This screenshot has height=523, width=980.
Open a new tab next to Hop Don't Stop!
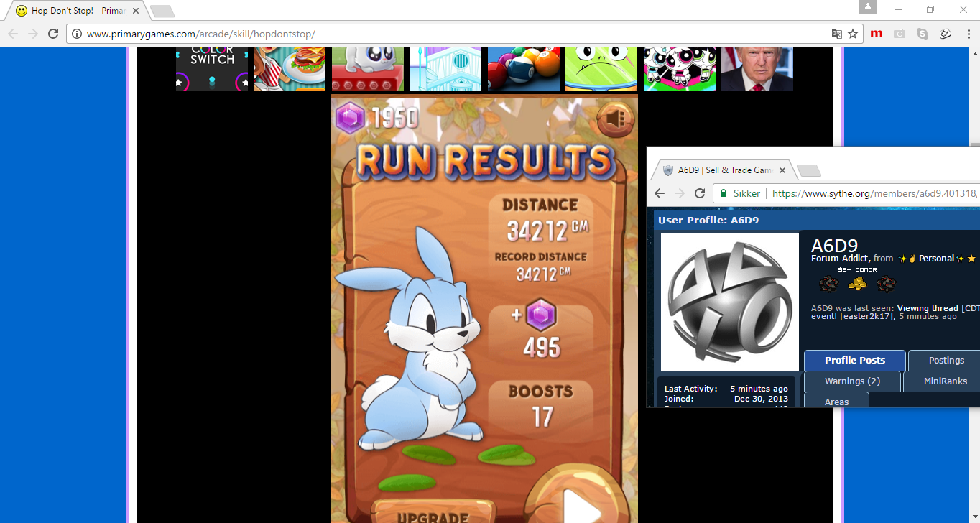[x=162, y=11]
